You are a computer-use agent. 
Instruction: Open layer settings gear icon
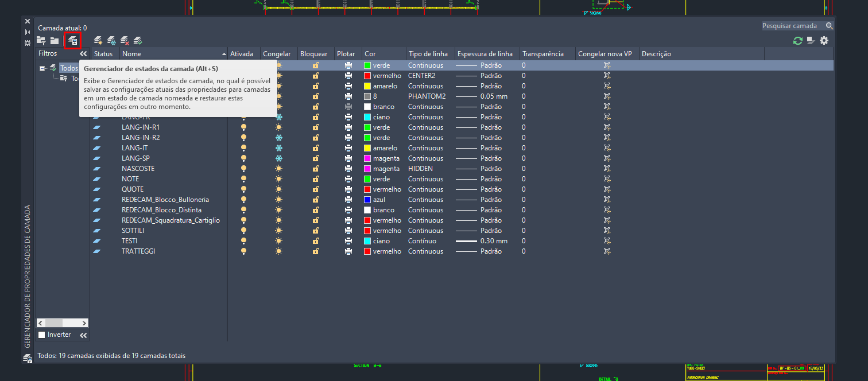click(824, 40)
